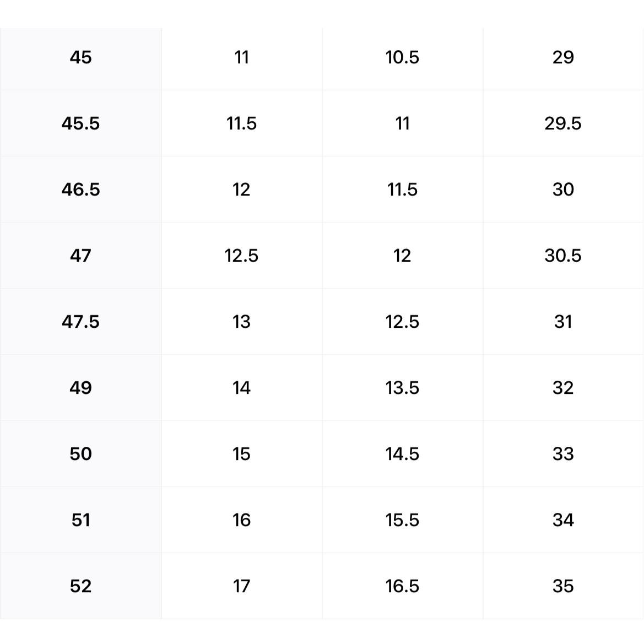Select the 16.5 value cell
This screenshot has height=644, width=644.
click(402, 586)
